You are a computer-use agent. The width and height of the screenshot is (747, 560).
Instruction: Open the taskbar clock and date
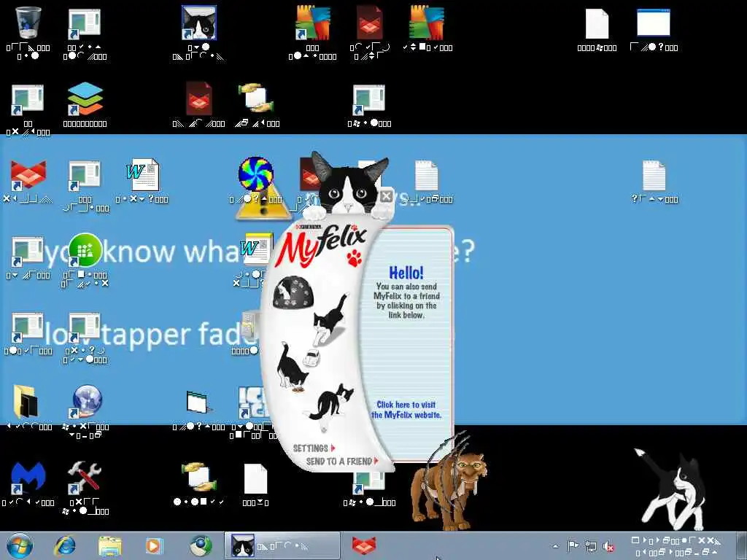(676, 546)
